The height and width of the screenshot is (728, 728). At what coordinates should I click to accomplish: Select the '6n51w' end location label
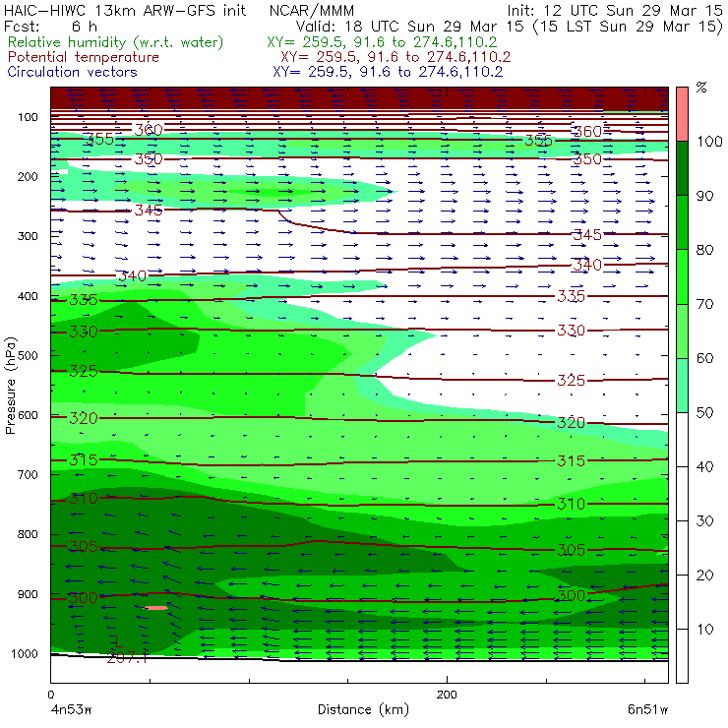tap(647, 709)
